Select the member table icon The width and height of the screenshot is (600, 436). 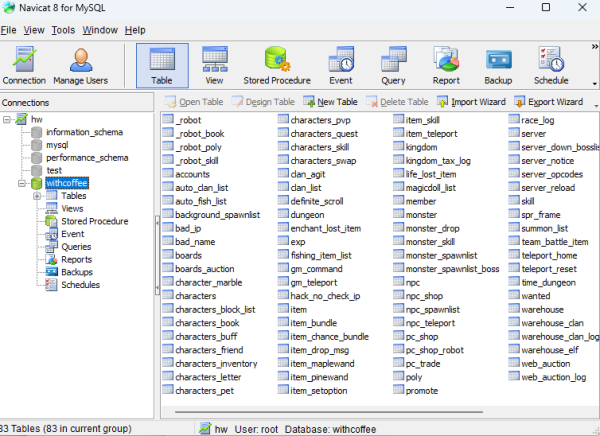pyautogui.click(x=398, y=201)
